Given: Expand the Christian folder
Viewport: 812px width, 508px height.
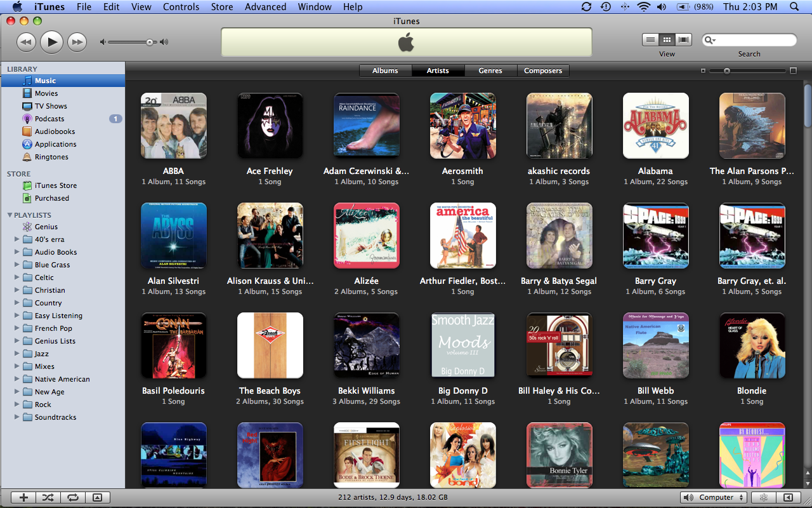Looking at the screenshot, I should pos(17,290).
